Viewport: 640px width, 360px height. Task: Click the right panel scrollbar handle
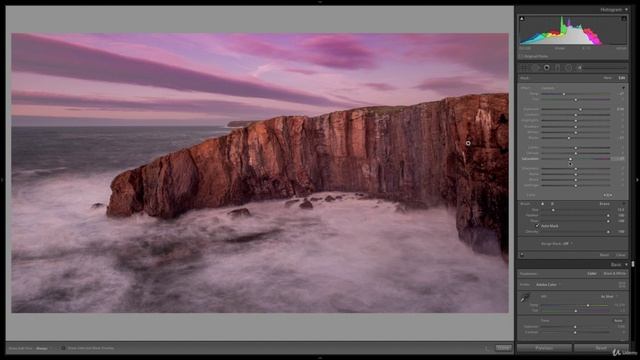point(633,264)
